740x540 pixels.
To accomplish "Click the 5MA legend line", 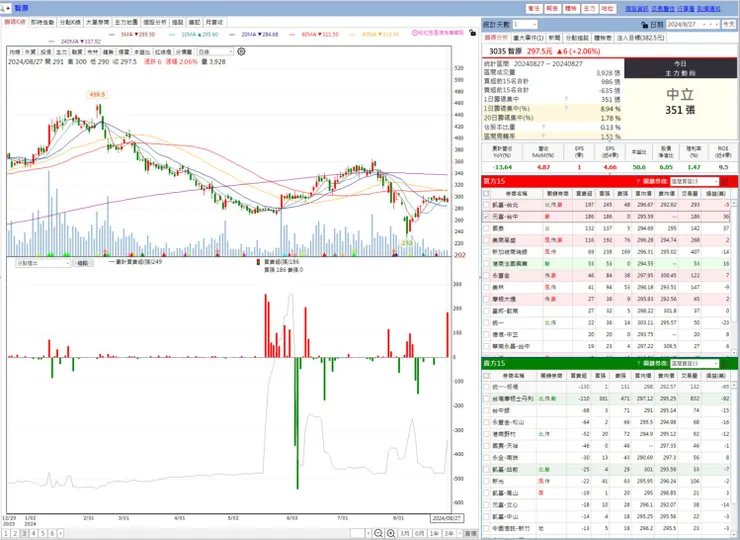I will (132, 34).
